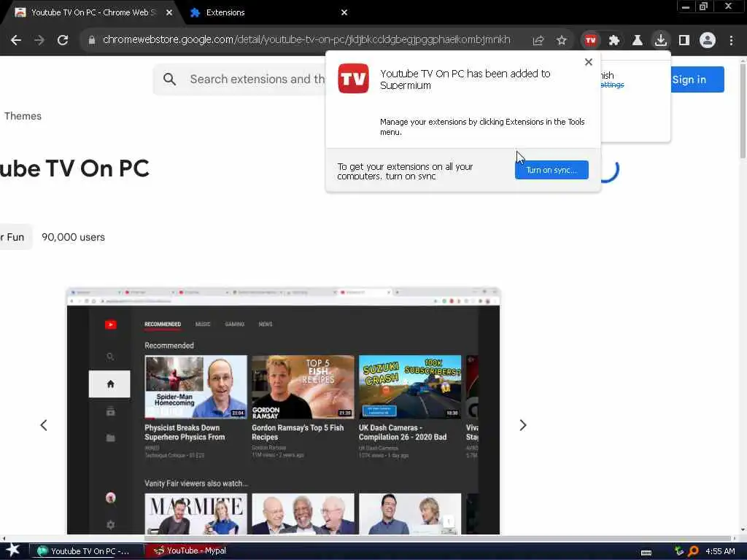Image resolution: width=747 pixels, height=560 pixels.
Task: Click the Fun category chip
Action: coord(15,237)
